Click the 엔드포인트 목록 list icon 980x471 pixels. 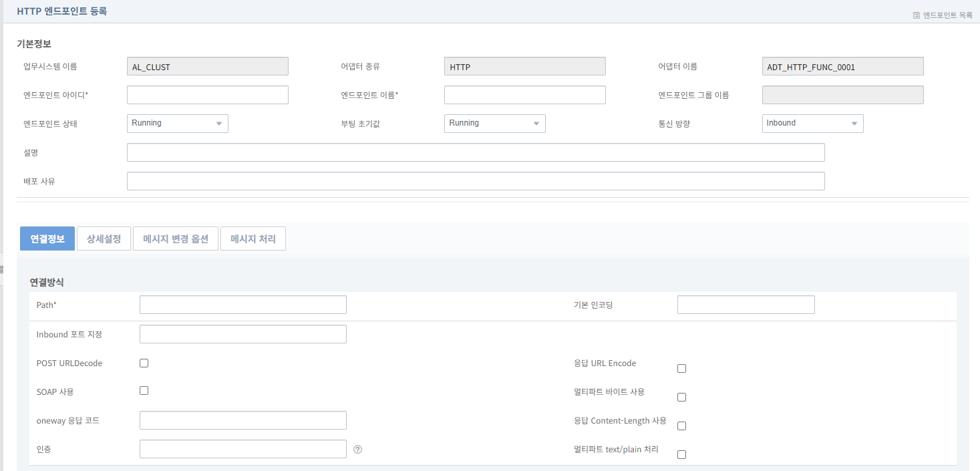[917, 15]
